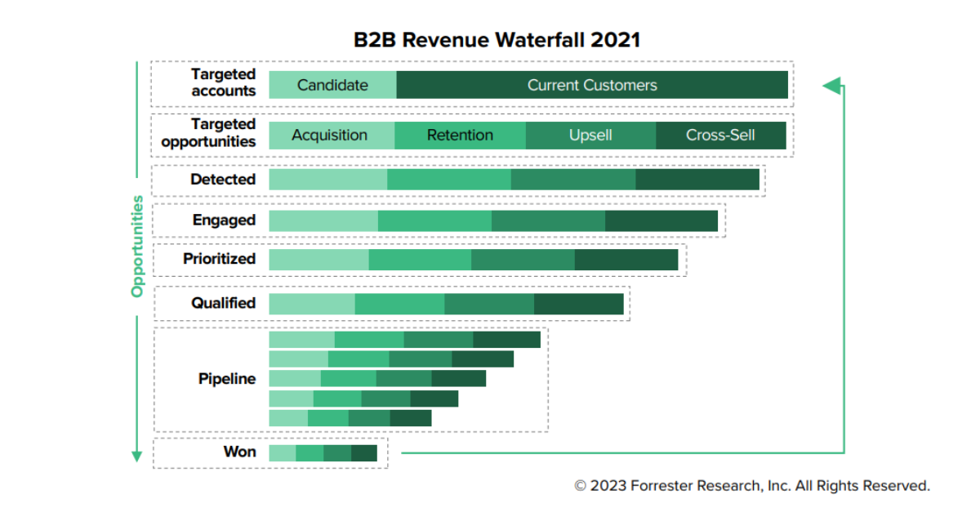Screen dimensions: 980x512
Task: Click the lightest green segment of the Won bar
Action: point(282,453)
